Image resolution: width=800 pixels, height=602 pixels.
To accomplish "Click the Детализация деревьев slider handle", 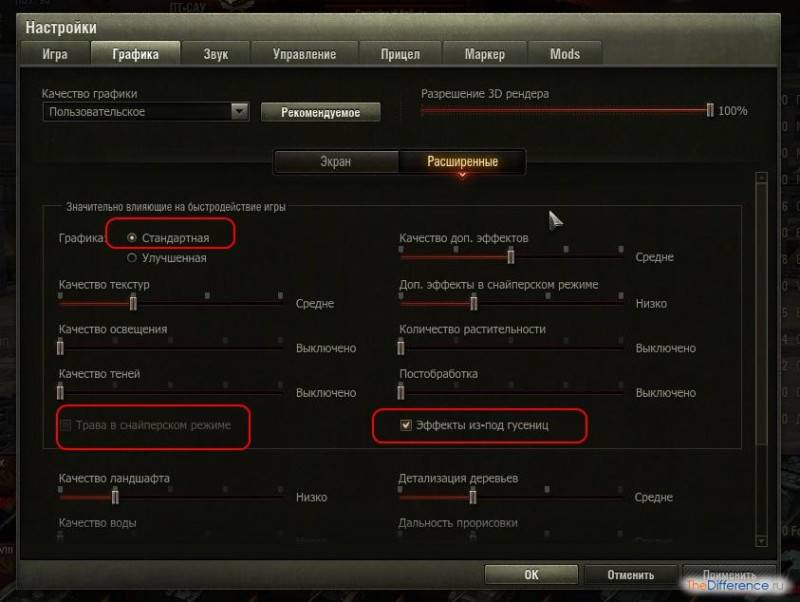I will pyautogui.click(x=473, y=496).
